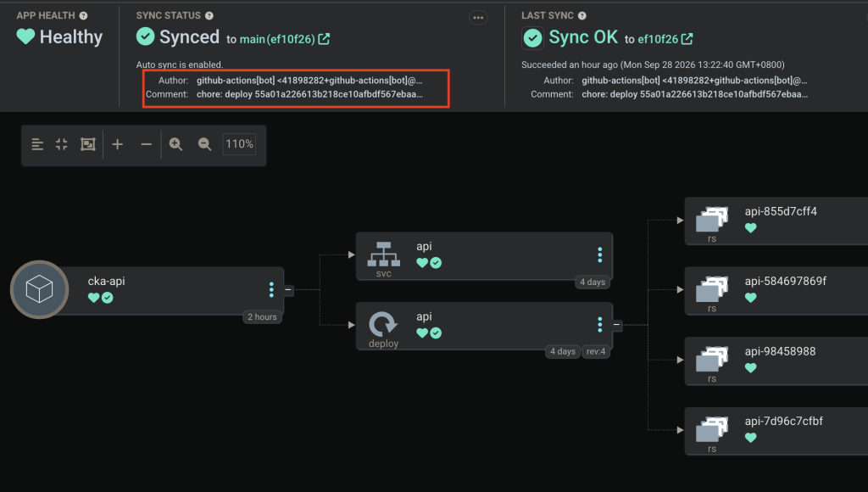Zoom in with the magnifier plus icon

tap(175, 144)
